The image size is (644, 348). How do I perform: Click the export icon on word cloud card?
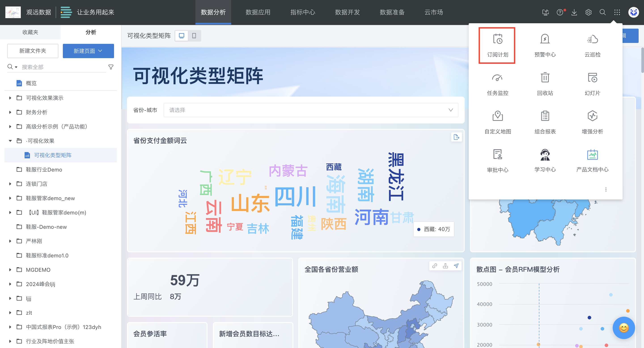tap(456, 137)
